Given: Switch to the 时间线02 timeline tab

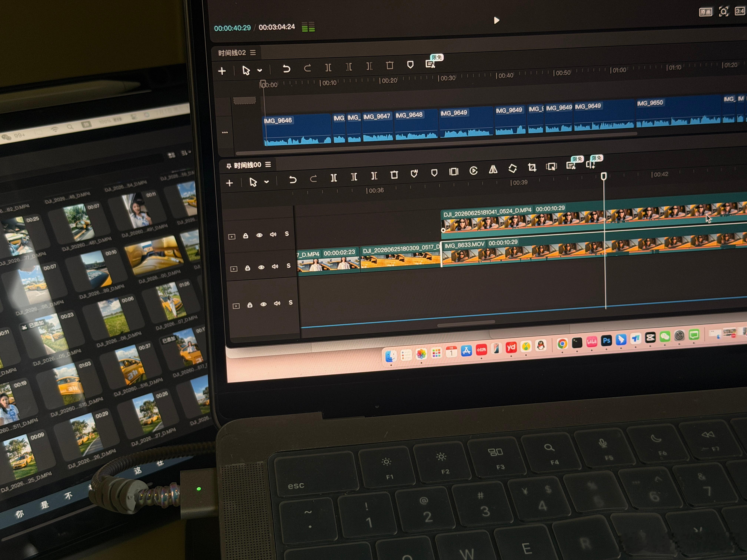Looking at the screenshot, I should pyautogui.click(x=232, y=53).
